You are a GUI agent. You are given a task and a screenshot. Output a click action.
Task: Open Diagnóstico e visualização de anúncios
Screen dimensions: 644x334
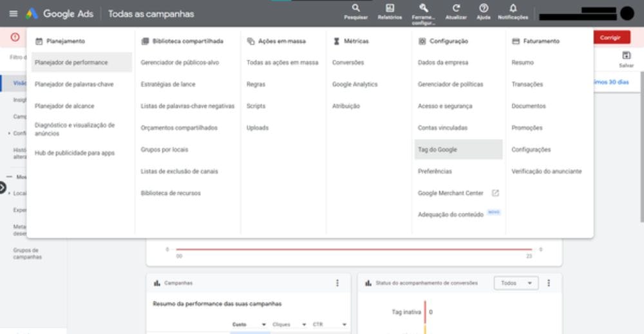tap(75, 129)
